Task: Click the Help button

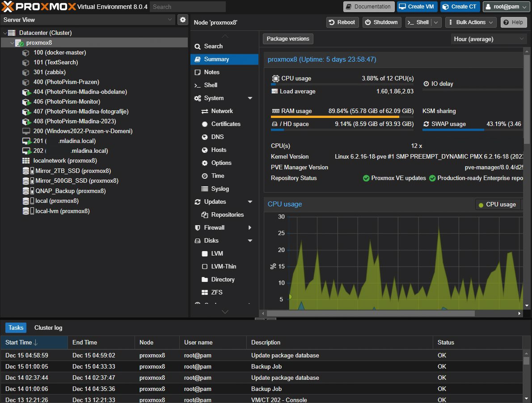Action: tap(513, 22)
